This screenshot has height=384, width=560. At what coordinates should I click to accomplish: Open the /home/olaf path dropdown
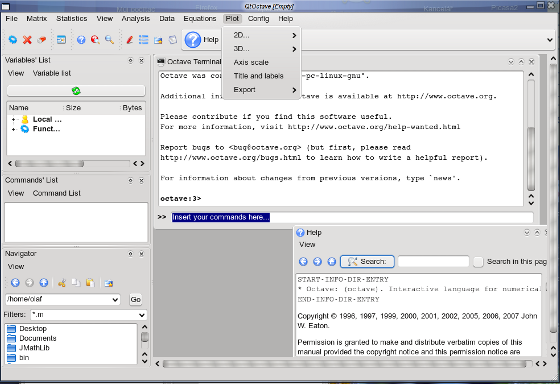click(115, 299)
